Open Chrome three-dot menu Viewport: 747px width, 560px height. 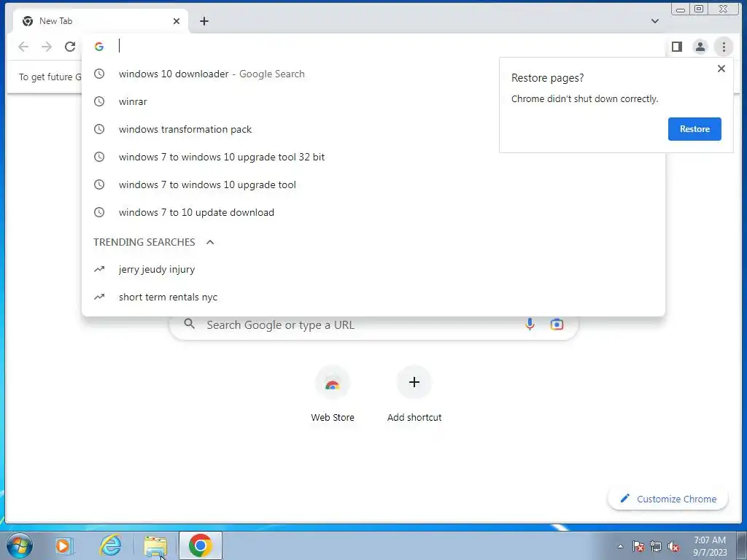[x=723, y=47]
